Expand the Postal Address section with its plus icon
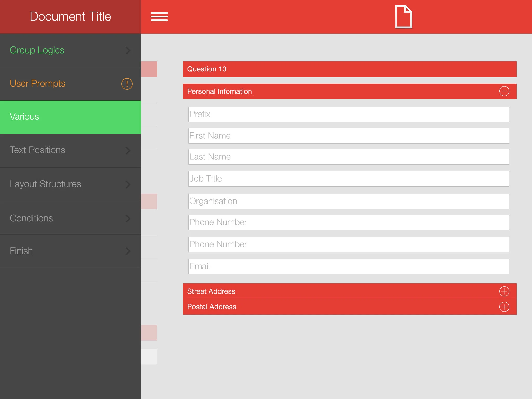 (x=504, y=307)
